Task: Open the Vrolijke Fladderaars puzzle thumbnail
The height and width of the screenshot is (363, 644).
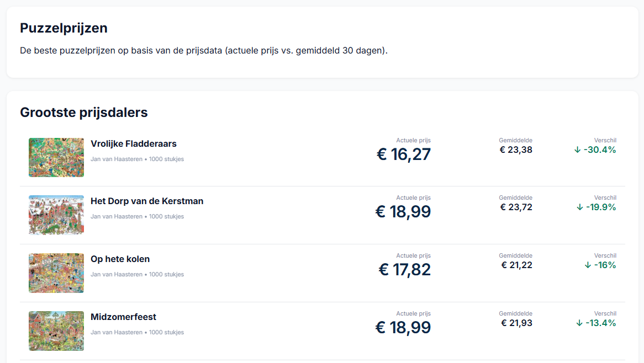Action: tap(56, 157)
